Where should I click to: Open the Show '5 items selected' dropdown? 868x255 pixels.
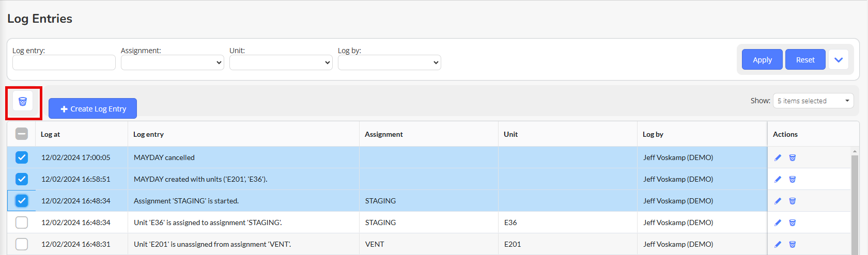pos(813,101)
